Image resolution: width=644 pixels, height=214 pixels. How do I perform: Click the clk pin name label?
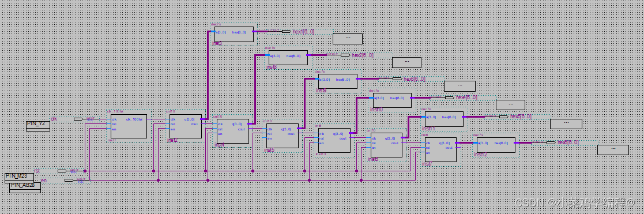[54, 119]
